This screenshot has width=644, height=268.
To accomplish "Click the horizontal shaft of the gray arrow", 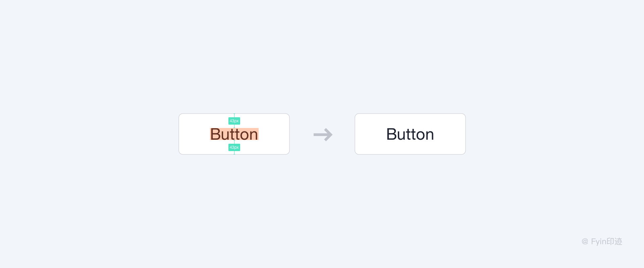I will [320, 135].
